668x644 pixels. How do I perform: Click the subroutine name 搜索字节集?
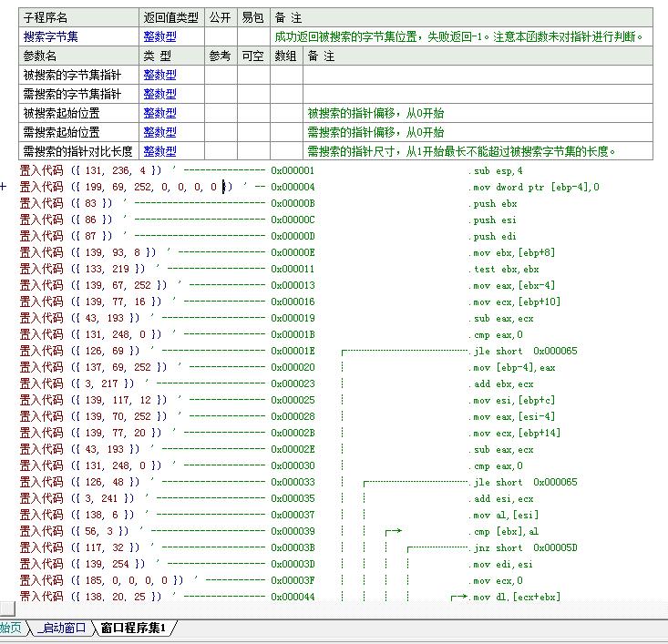point(50,36)
